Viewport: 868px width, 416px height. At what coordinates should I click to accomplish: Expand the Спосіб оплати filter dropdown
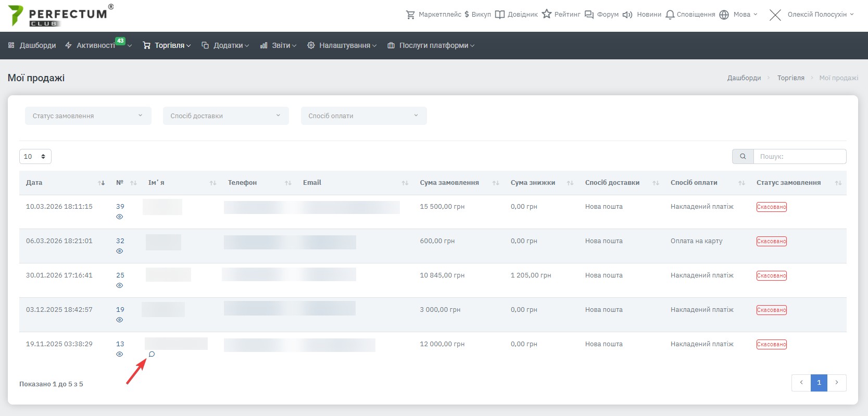tap(363, 116)
